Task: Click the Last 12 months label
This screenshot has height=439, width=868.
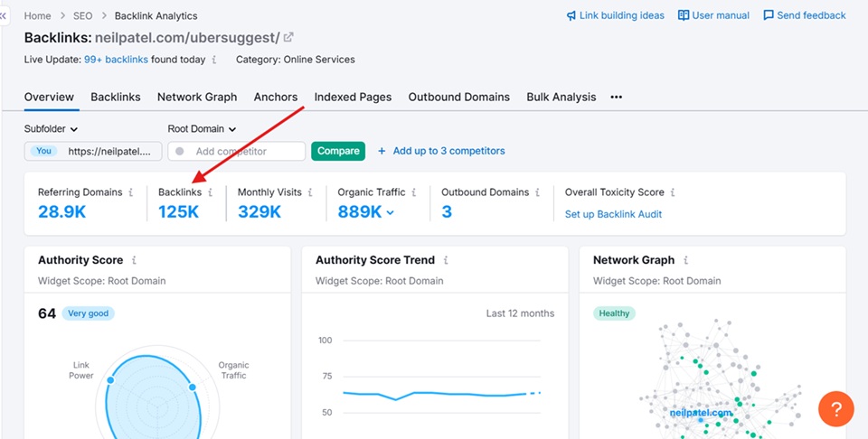Action: coord(521,313)
